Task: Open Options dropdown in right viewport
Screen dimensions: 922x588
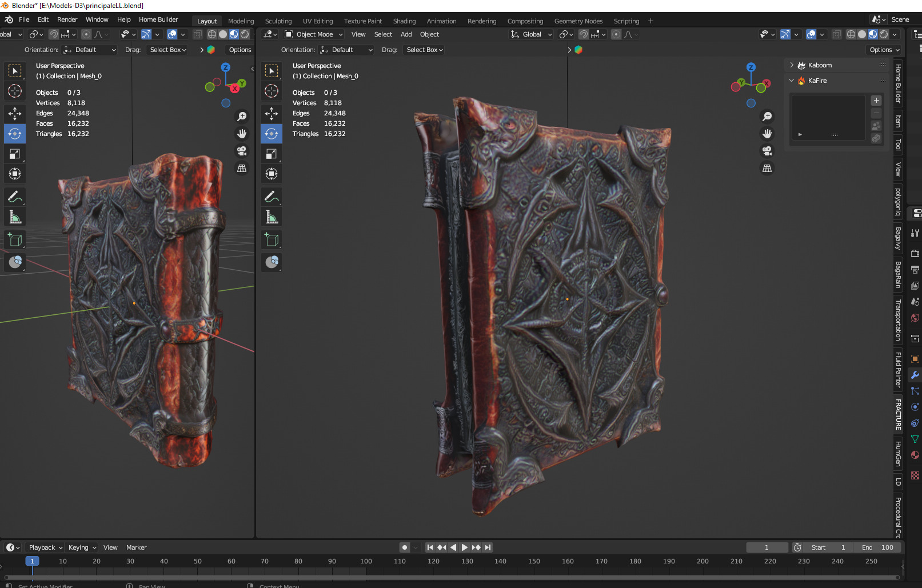Action: tap(884, 50)
